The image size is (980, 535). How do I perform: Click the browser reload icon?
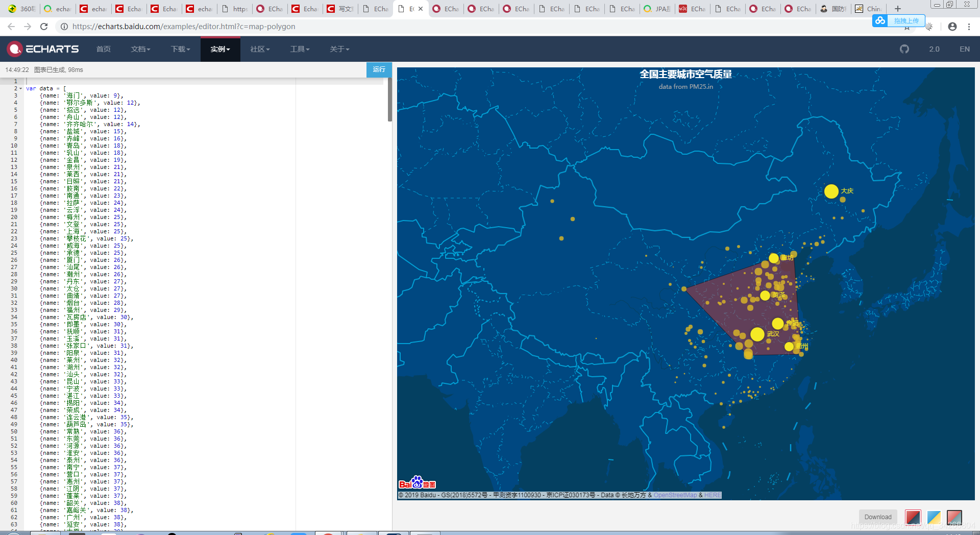(44, 27)
